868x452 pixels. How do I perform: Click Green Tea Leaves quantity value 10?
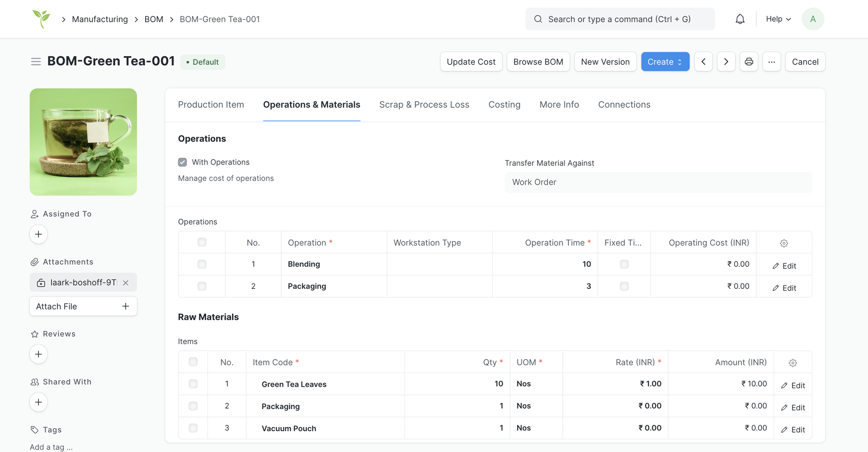tap(499, 384)
